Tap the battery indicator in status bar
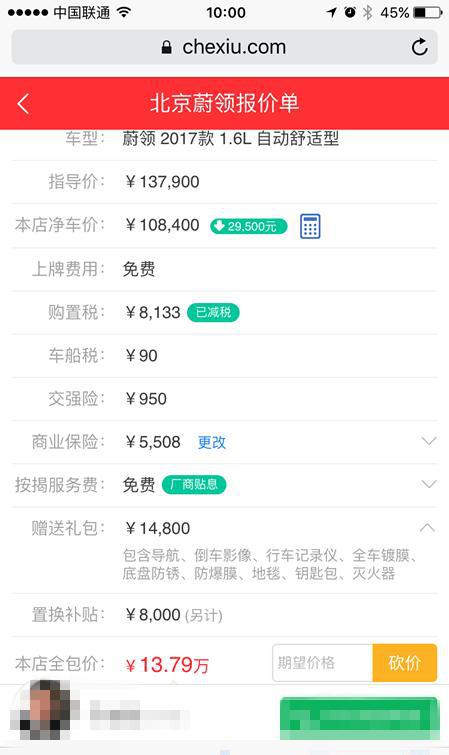 pos(428,12)
